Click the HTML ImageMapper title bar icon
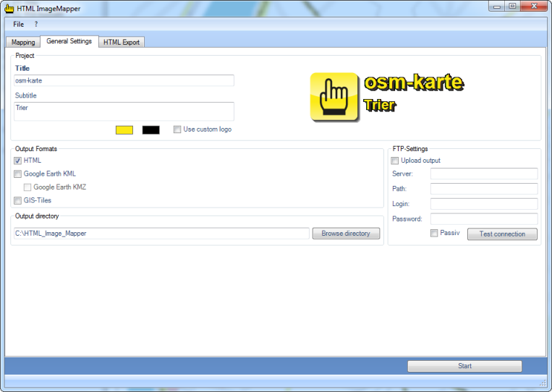552x392 pixels. pos(9,7)
